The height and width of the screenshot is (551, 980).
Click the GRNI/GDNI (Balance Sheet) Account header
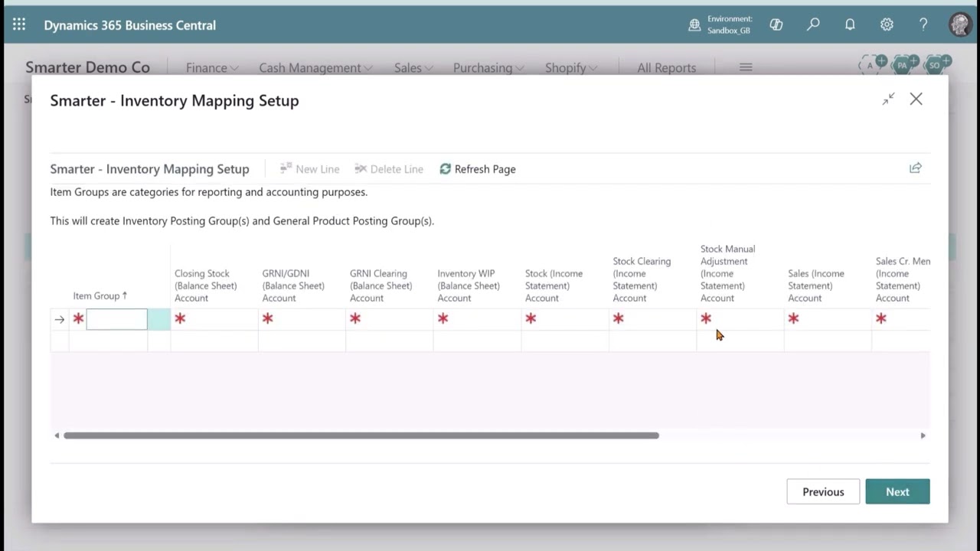click(293, 285)
